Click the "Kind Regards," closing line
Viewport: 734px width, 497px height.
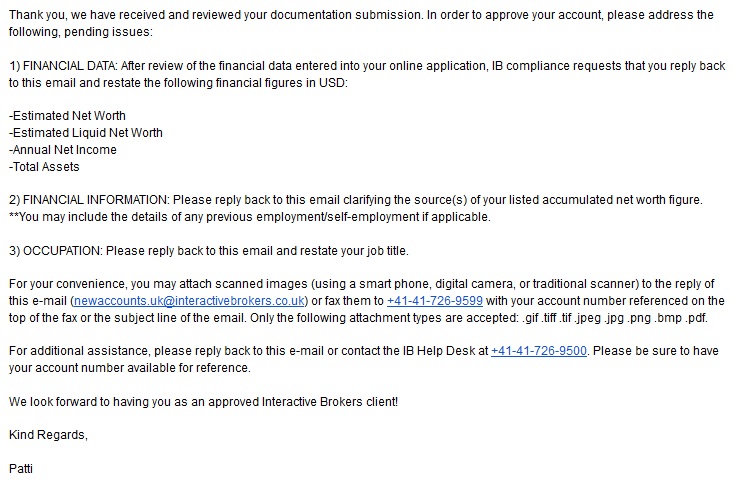48,435
